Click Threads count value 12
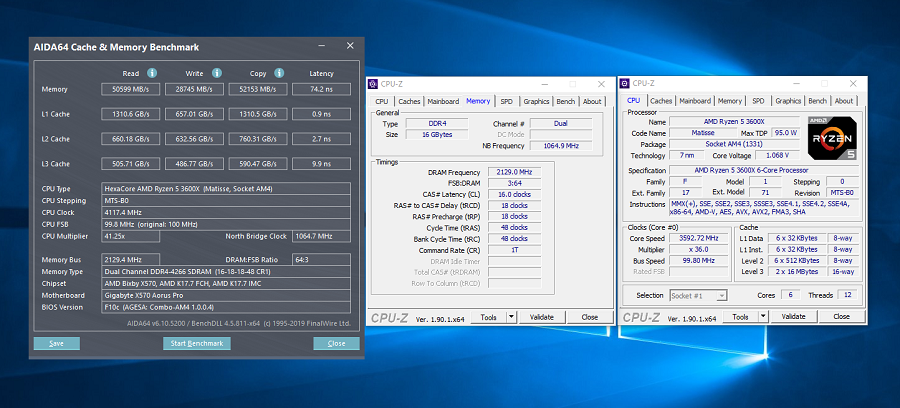The image size is (900, 408). click(848, 295)
